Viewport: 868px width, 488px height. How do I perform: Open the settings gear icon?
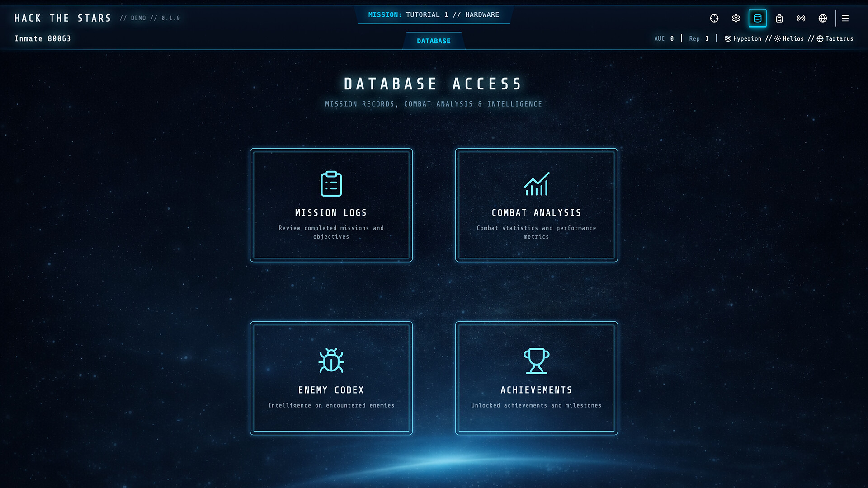(736, 19)
